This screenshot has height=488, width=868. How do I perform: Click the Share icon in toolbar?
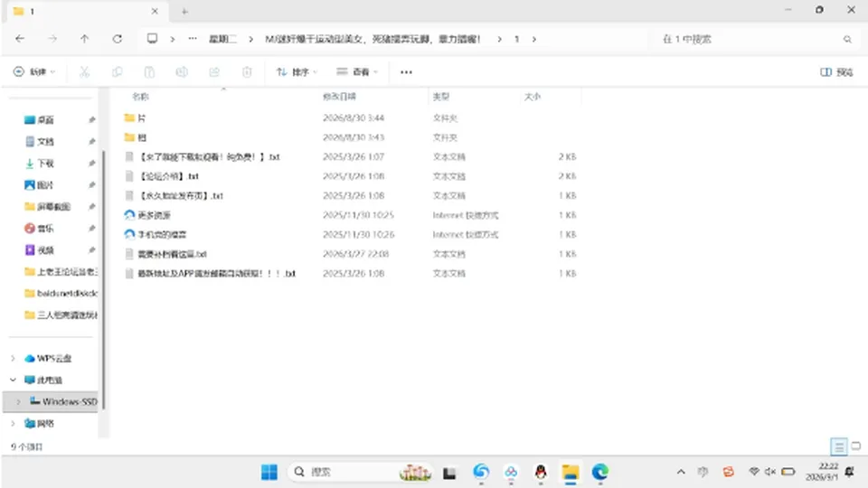click(214, 72)
